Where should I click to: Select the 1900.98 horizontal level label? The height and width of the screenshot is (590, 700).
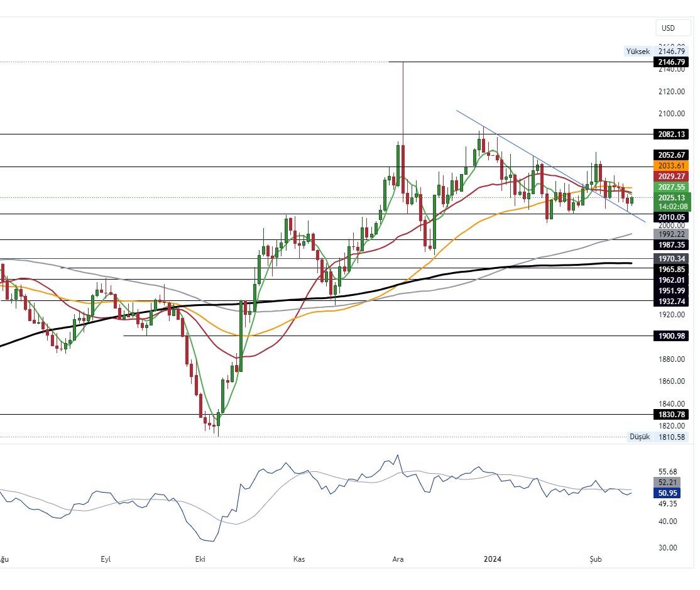point(672,336)
